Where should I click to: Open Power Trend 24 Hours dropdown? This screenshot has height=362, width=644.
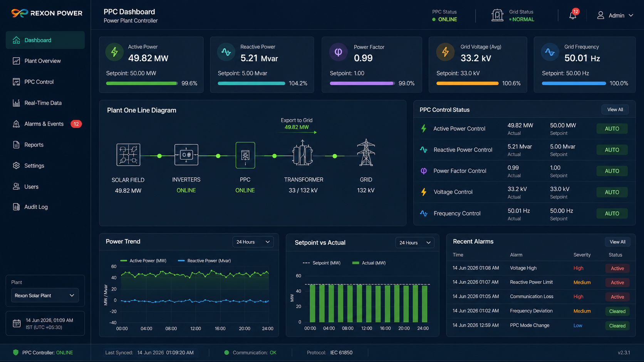pyautogui.click(x=253, y=242)
